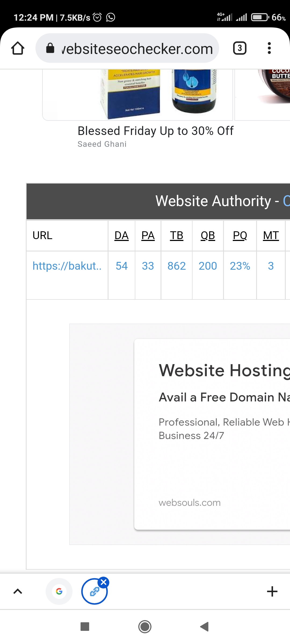Screen dimensions: 290x644
Task: Tap the lock icon in address bar
Action: click(50, 48)
